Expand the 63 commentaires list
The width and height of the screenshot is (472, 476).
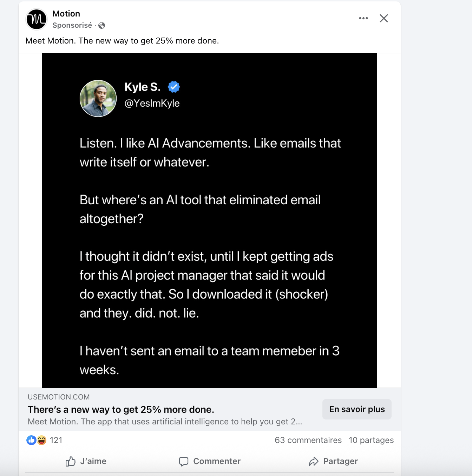(x=308, y=440)
